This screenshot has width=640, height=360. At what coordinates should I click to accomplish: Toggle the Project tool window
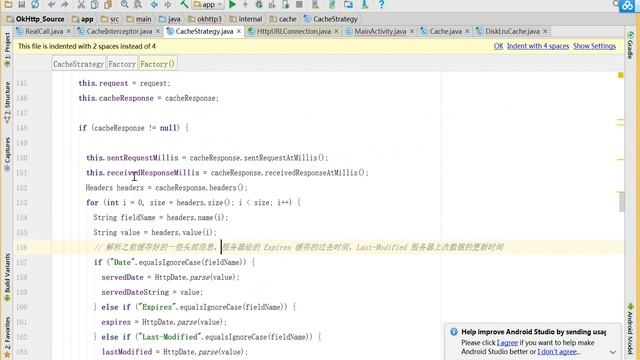point(7,50)
